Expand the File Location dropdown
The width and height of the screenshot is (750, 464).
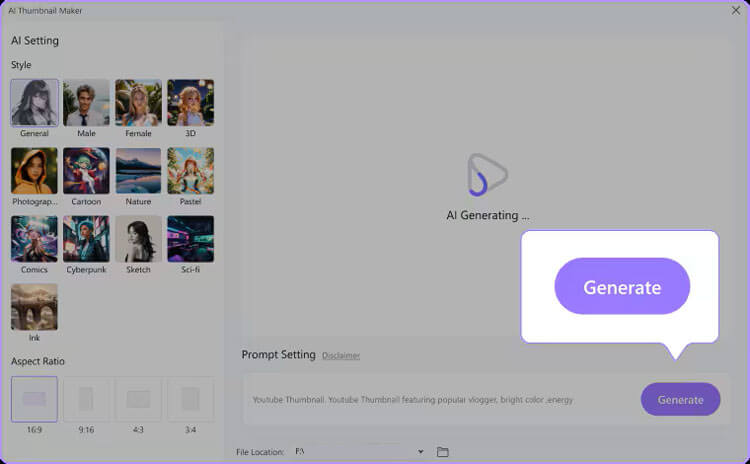[x=420, y=452]
